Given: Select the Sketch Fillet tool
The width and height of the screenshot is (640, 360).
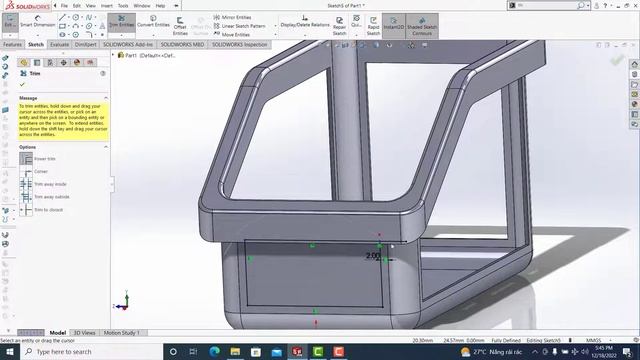Looking at the screenshot, I should coord(89,35).
